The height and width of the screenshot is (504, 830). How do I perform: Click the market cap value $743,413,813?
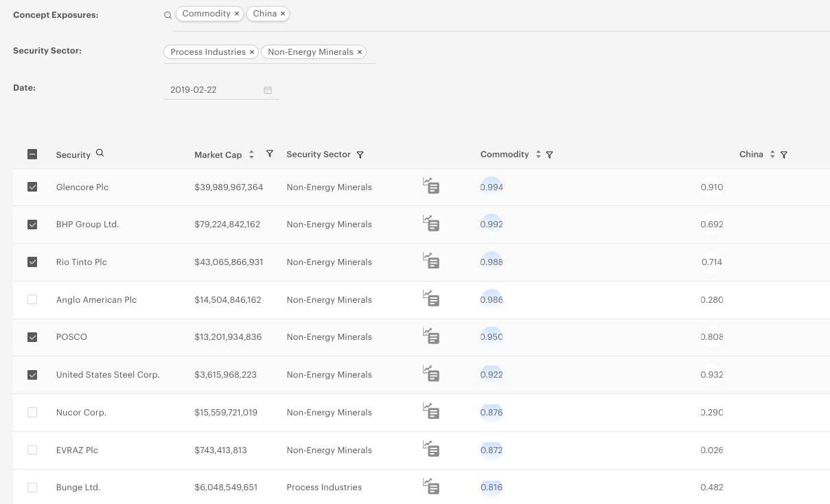[220, 450]
